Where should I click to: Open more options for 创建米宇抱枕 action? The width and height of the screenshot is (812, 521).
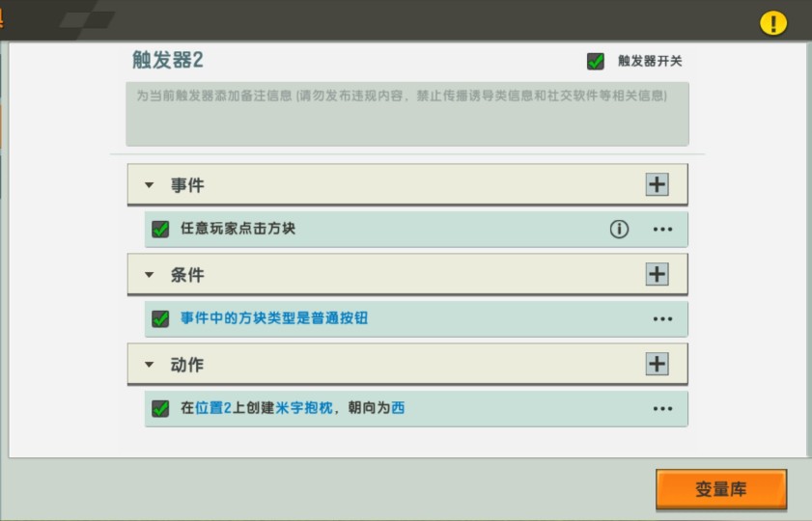663,409
